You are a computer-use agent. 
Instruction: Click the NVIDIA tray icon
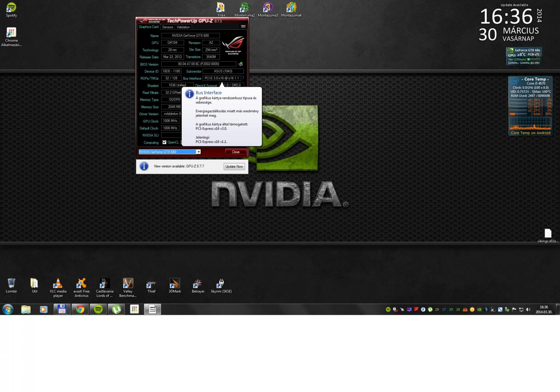479,309
